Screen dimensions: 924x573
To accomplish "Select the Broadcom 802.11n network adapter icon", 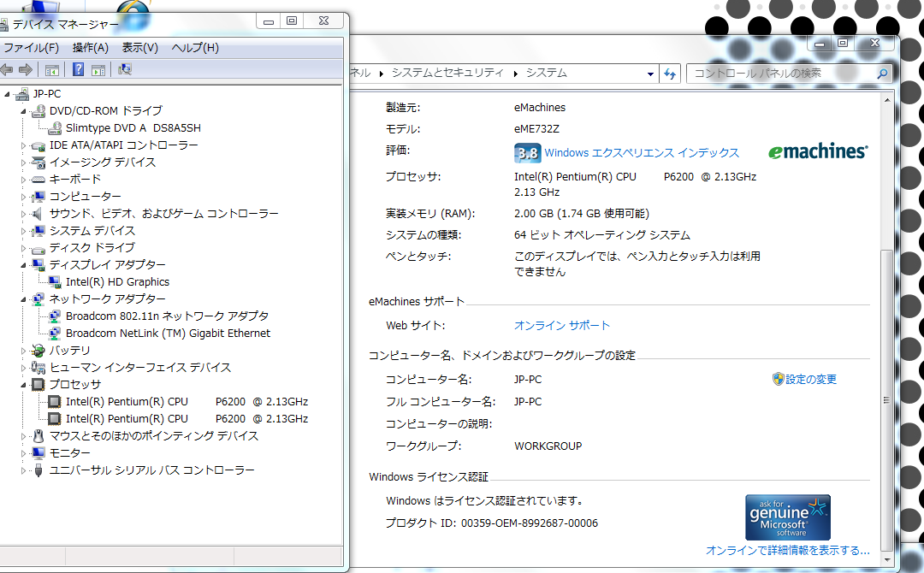I will point(55,316).
